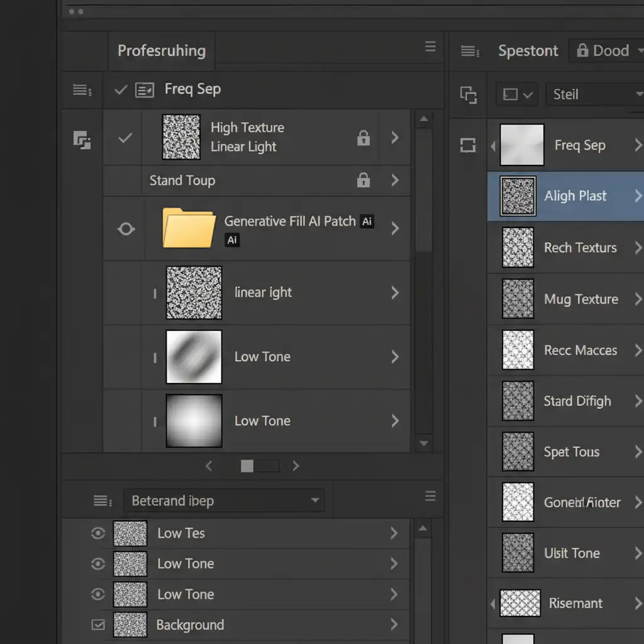Click the overlapping squares icon in left sidebar
The width and height of the screenshot is (644, 644).
point(82,140)
